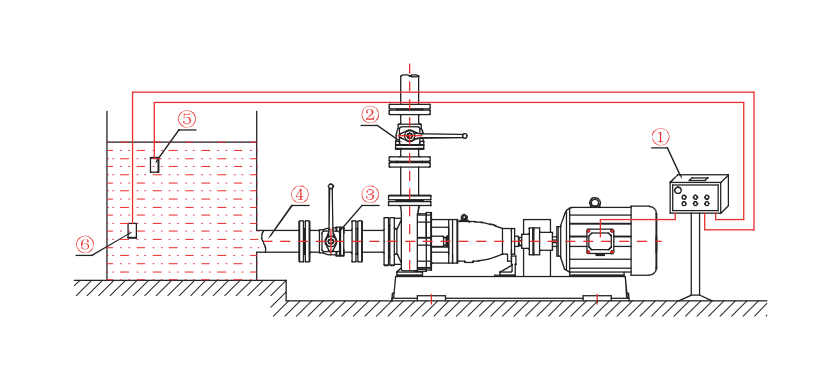Select the inlet pipe leaving the water tank

279,241
